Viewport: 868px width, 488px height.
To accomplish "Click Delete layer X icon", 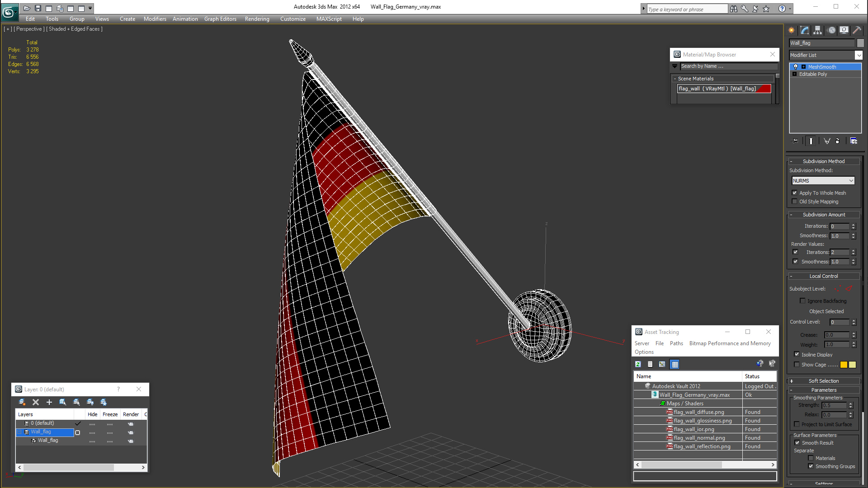I will click(36, 402).
